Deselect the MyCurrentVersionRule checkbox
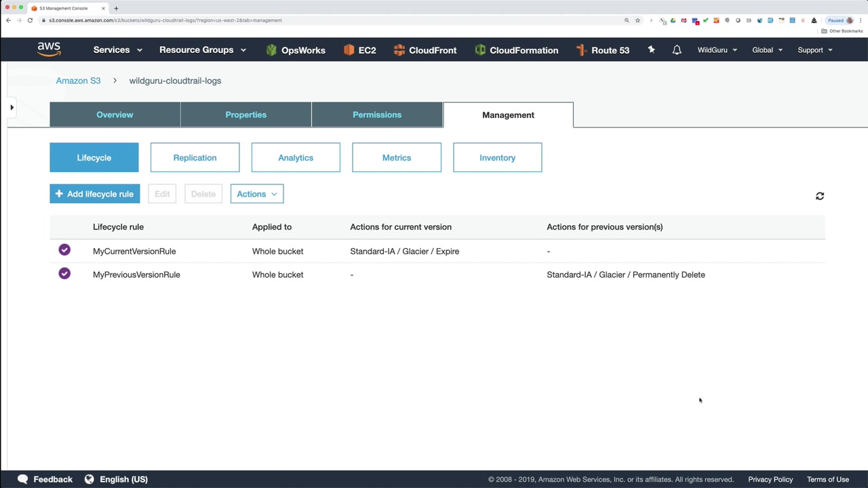This screenshot has height=488, width=868. [x=64, y=250]
